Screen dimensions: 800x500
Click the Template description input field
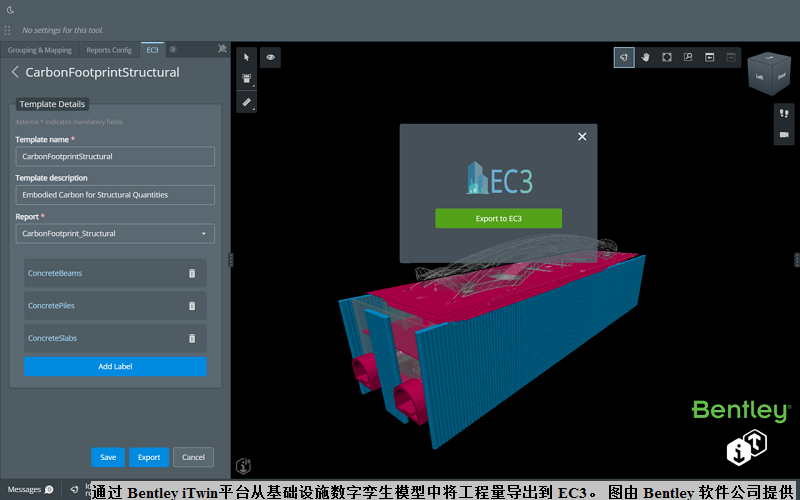[x=115, y=195]
